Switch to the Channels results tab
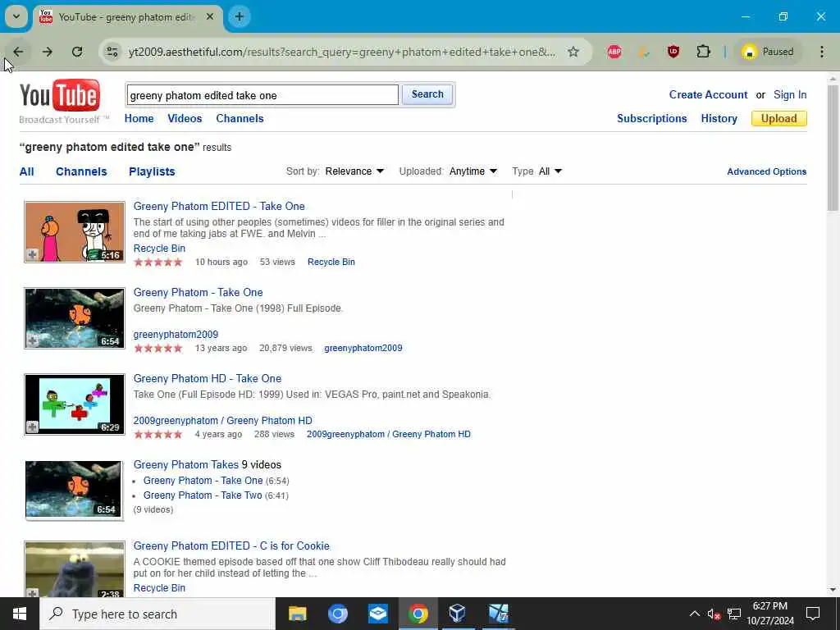This screenshot has height=630, width=840. click(81, 171)
